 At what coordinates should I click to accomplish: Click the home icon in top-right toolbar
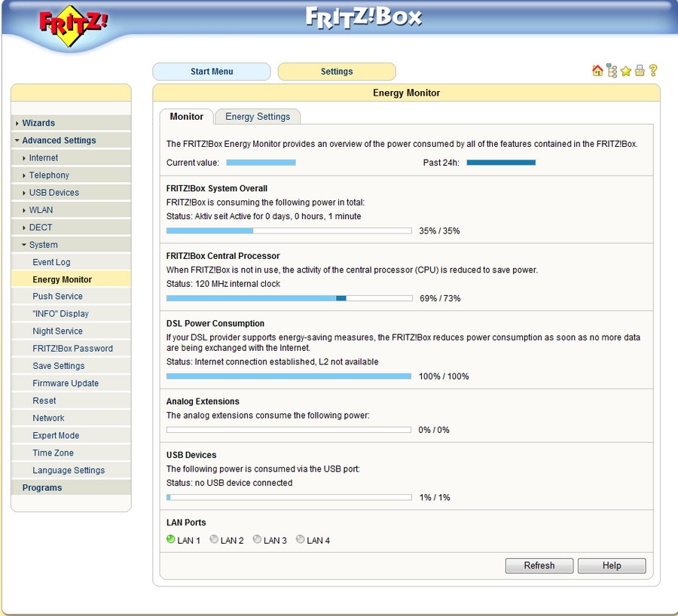tap(597, 71)
